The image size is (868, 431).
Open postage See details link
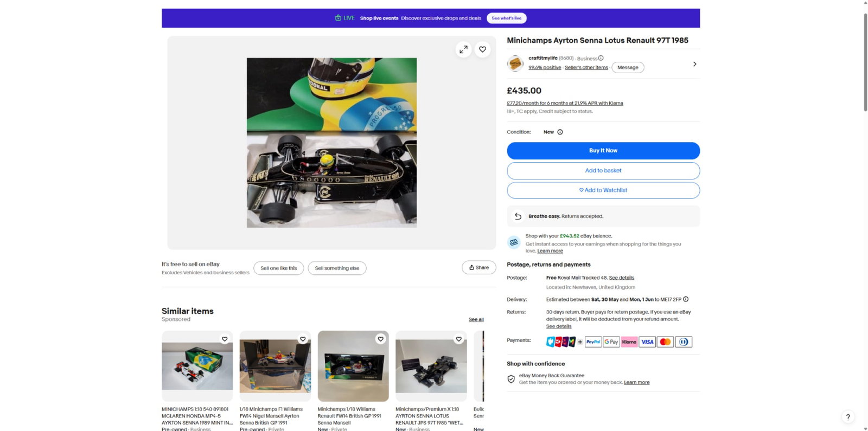coord(622,278)
